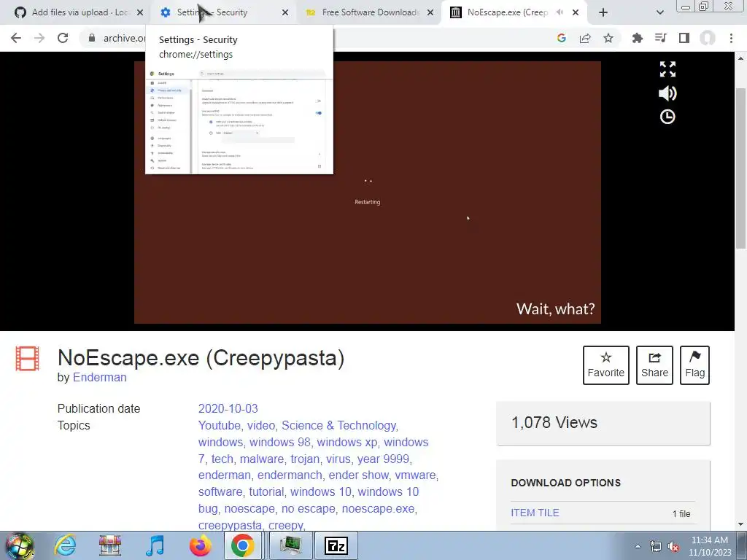Image resolution: width=747 pixels, height=560 pixels.
Task: Open the tab search dropdown arrow
Action: pos(659,12)
